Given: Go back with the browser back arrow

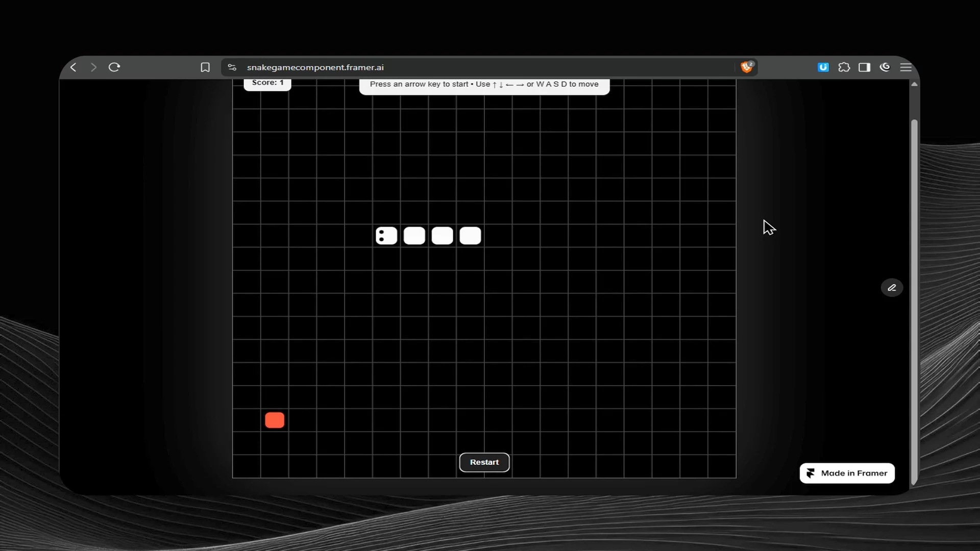Looking at the screenshot, I should tap(73, 67).
